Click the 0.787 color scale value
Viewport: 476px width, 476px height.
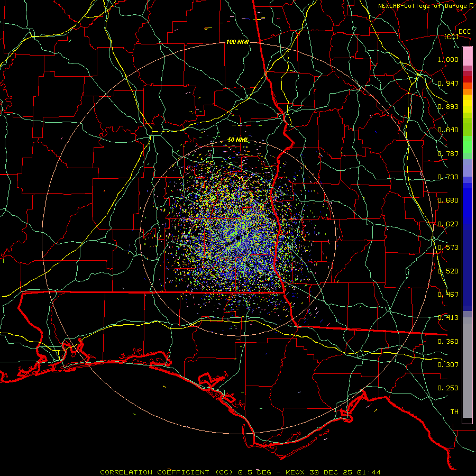click(448, 153)
